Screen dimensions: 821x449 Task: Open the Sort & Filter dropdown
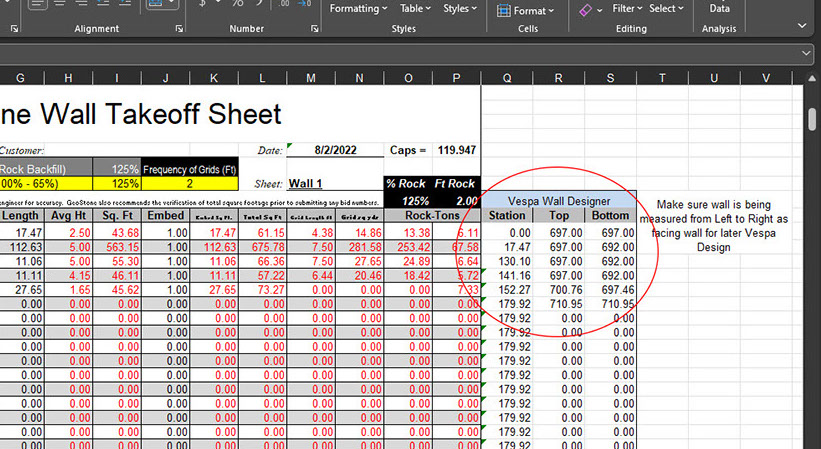tap(628, 8)
